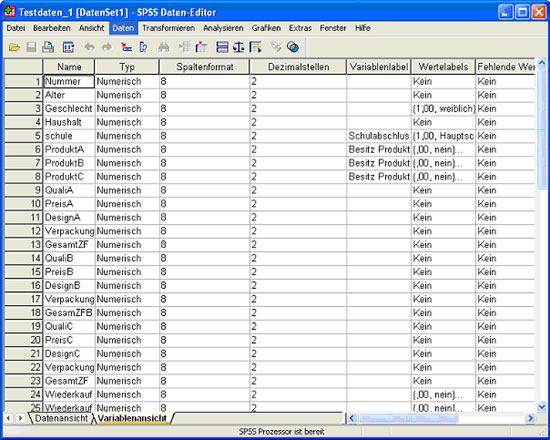Click the Variables info icon
The width and height of the screenshot is (550, 440).
tap(143, 47)
